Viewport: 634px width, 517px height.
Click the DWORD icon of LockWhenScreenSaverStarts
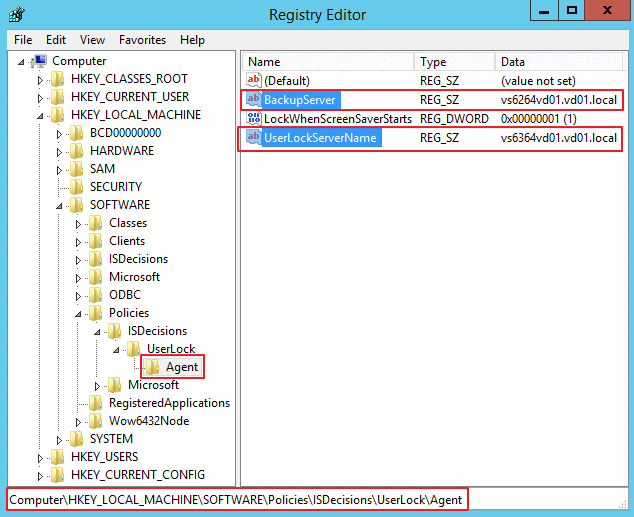click(x=254, y=118)
